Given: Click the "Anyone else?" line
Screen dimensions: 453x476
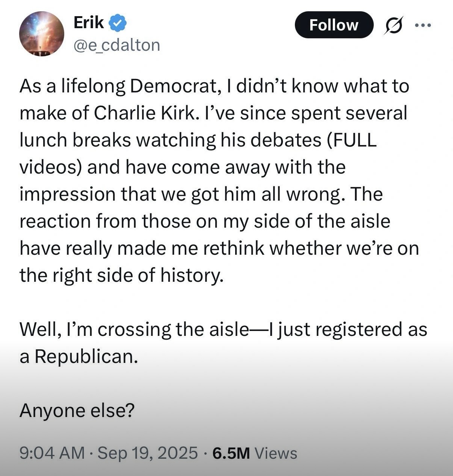Looking at the screenshot, I should (x=77, y=410).
